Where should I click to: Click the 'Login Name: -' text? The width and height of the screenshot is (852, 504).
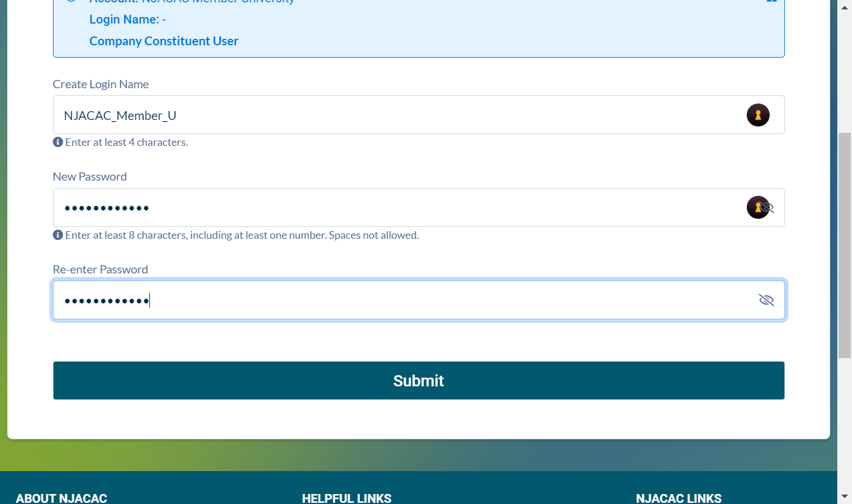128,19
